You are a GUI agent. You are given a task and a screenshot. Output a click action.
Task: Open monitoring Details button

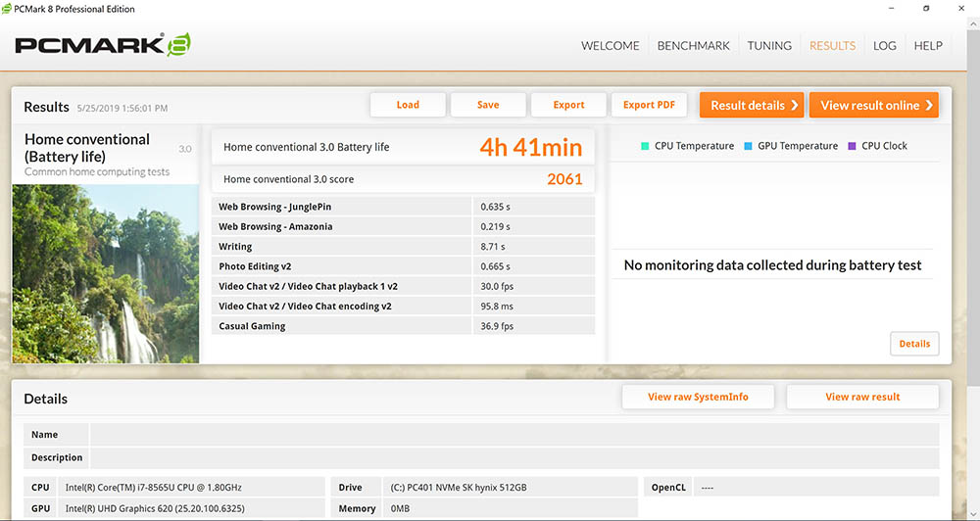pos(914,344)
